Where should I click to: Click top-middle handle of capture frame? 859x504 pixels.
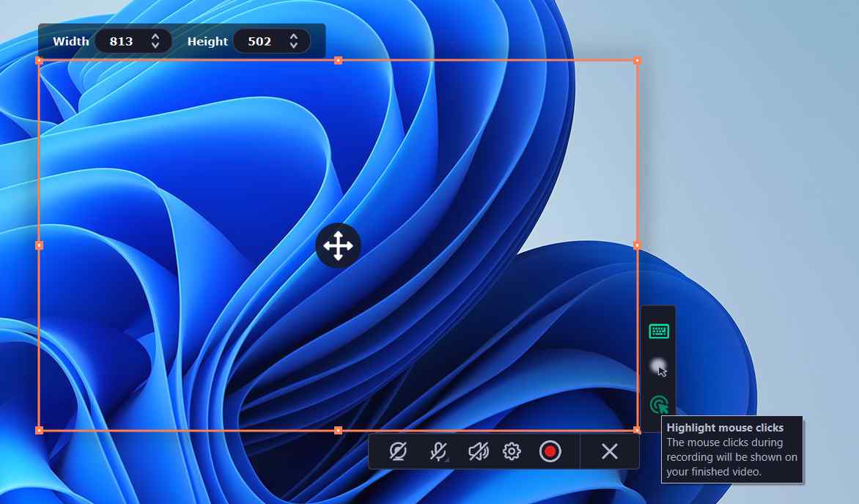coord(338,60)
